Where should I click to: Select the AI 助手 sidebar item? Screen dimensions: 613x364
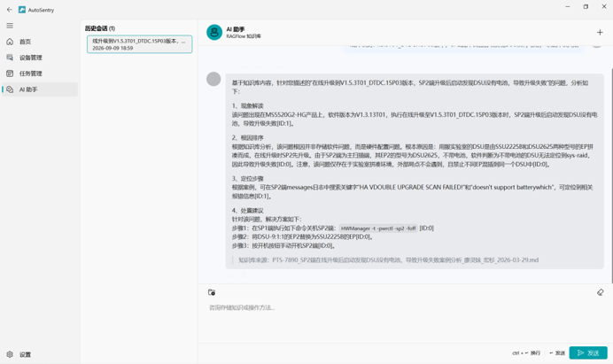tap(40, 89)
